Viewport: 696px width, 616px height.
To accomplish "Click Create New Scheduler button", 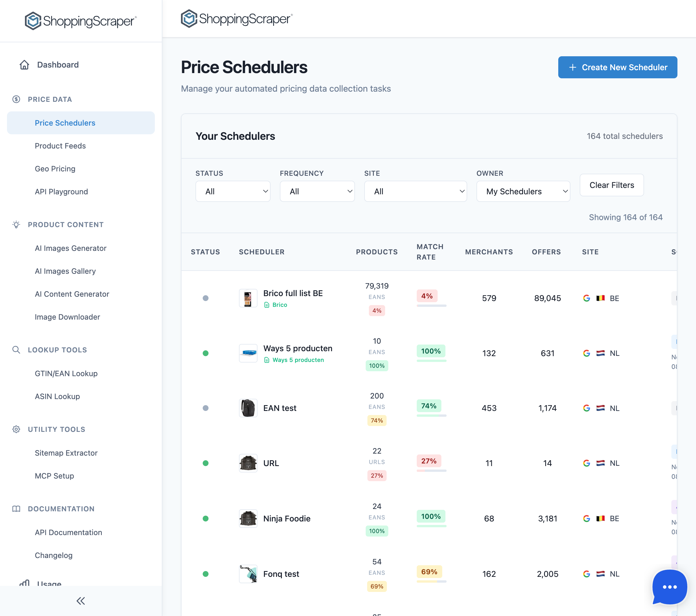I will tap(617, 67).
